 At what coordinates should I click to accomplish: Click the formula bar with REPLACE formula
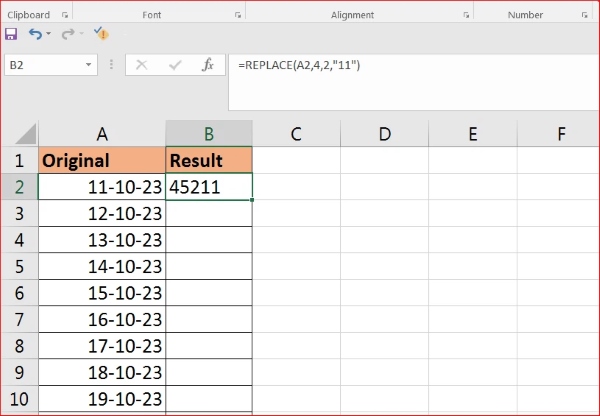pos(400,64)
